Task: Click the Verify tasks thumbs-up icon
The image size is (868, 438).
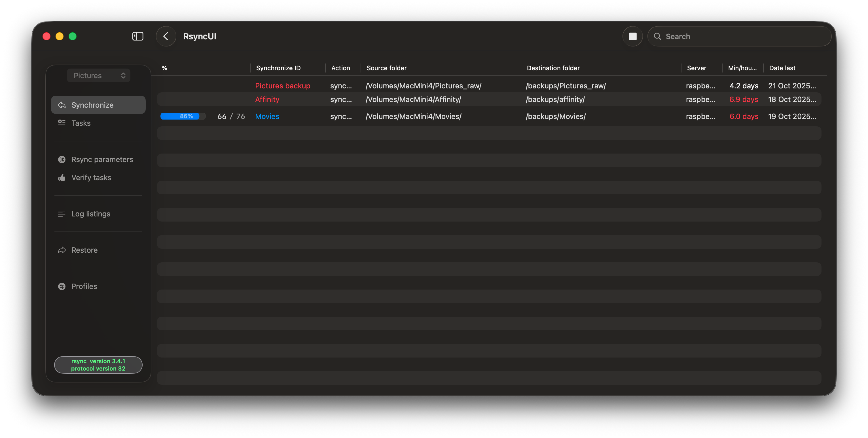Action: click(x=62, y=178)
